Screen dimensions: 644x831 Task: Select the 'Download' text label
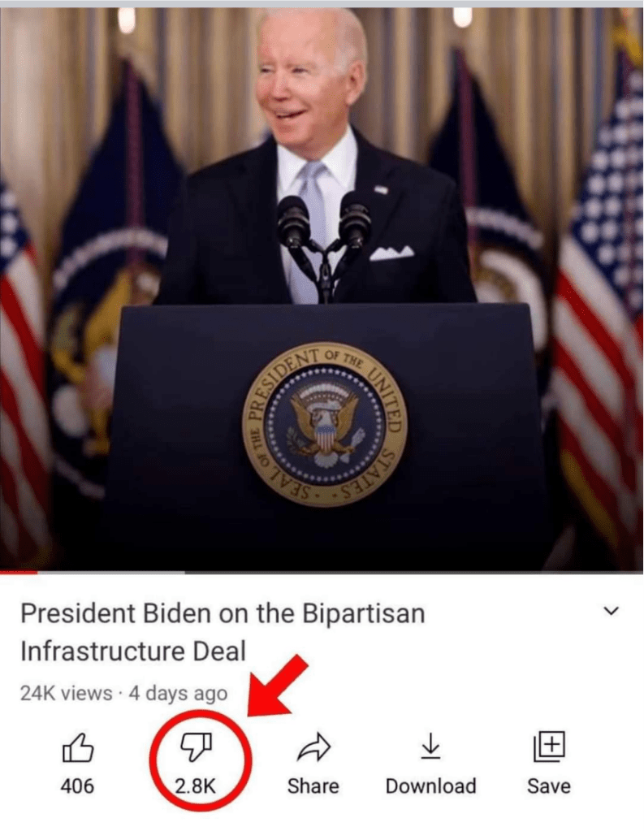click(x=431, y=786)
